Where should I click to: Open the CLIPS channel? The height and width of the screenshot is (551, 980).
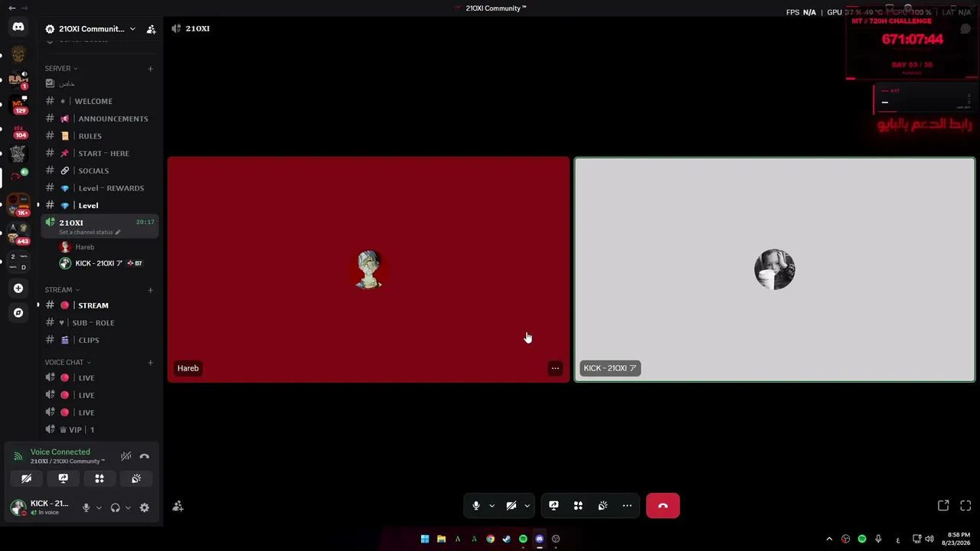point(100,340)
